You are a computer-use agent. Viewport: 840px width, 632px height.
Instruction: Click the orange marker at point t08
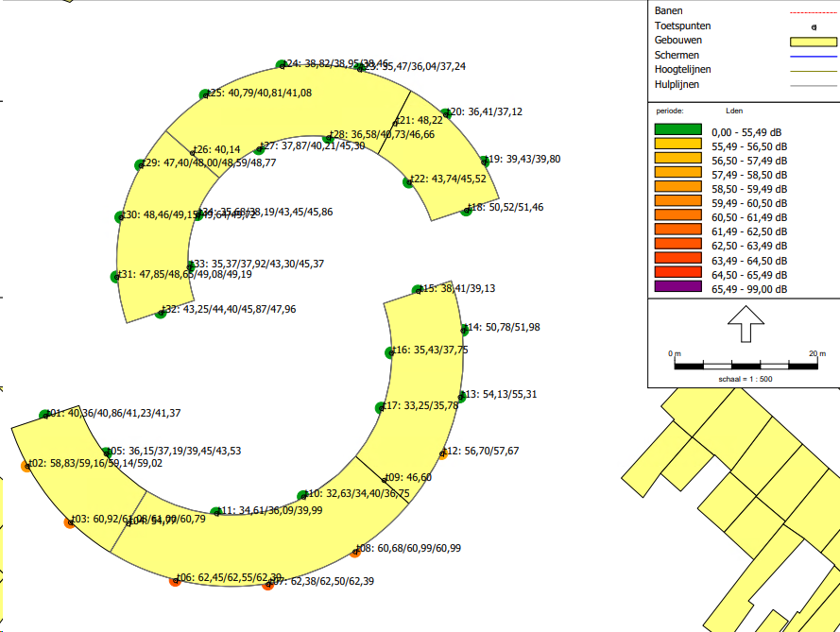tap(355, 553)
